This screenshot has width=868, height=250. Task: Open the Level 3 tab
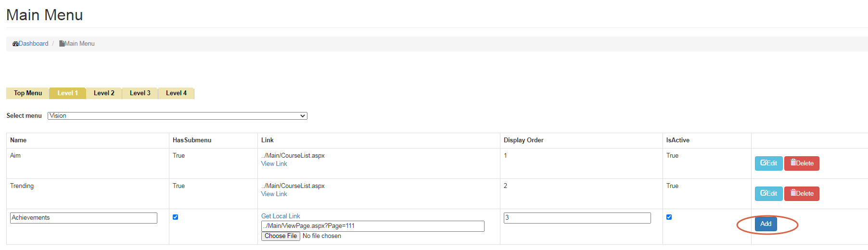[x=140, y=93]
